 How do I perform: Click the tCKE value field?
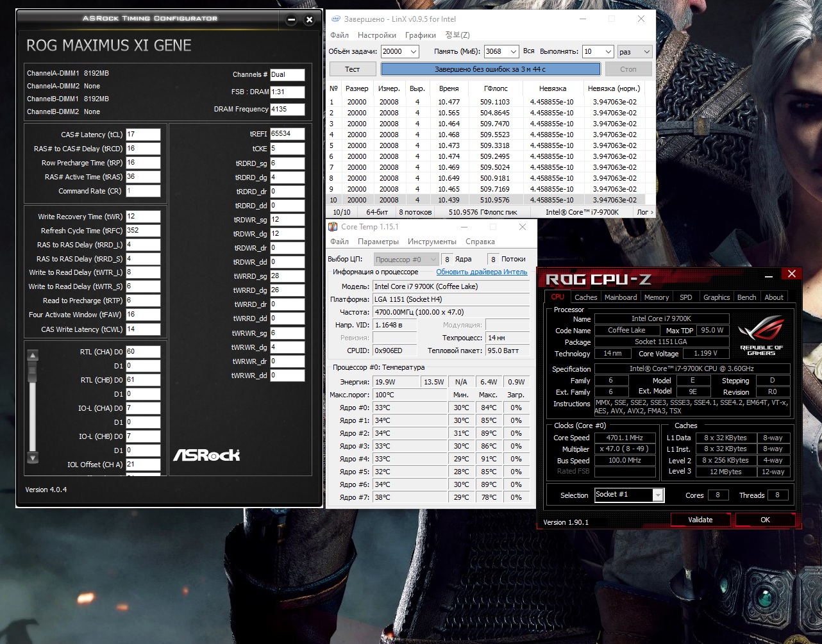pyautogui.click(x=287, y=149)
